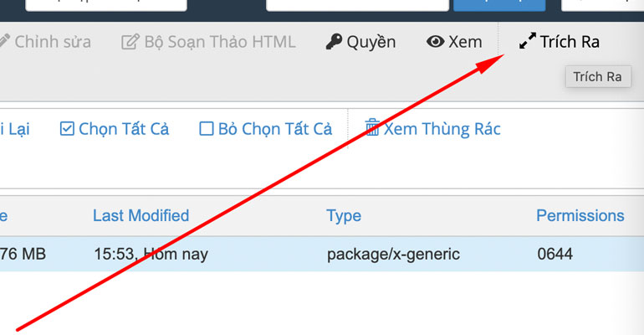Sort files by Last Modified column
644x335 pixels.
[x=141, y=215]
